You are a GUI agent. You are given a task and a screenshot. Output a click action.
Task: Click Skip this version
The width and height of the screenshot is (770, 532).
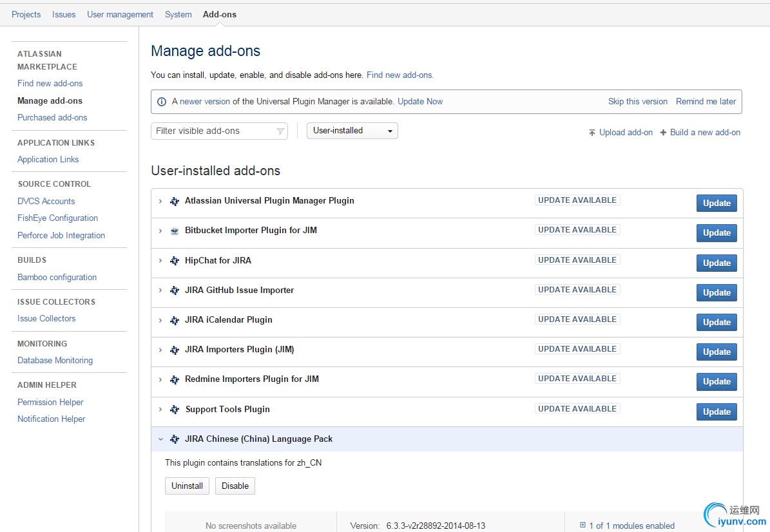637,102
